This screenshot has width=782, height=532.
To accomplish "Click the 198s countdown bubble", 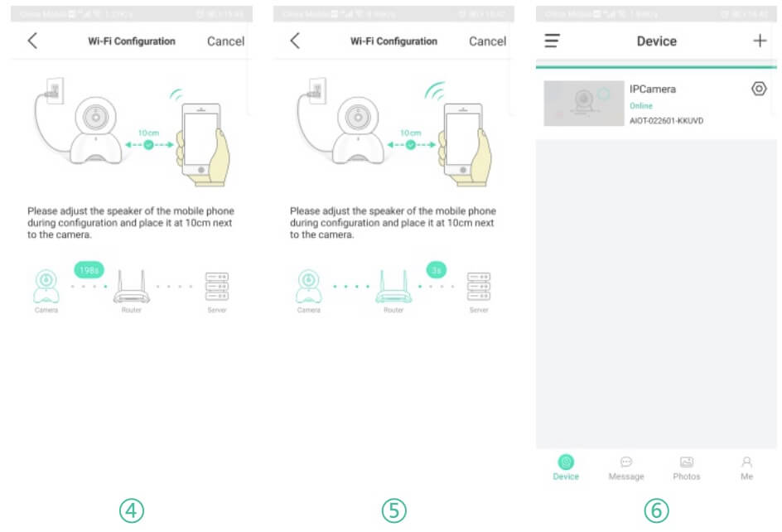I will 89,269.
